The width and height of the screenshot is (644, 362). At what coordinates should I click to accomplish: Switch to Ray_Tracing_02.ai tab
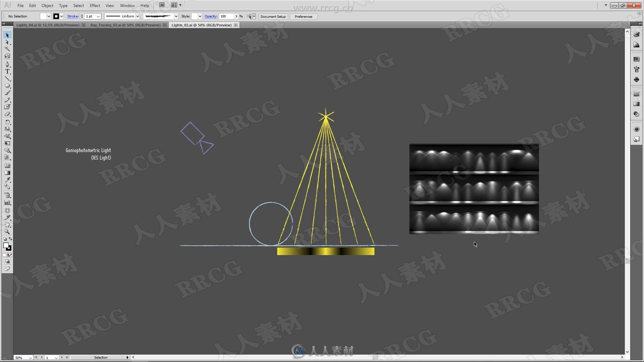(x=126, y=25)
